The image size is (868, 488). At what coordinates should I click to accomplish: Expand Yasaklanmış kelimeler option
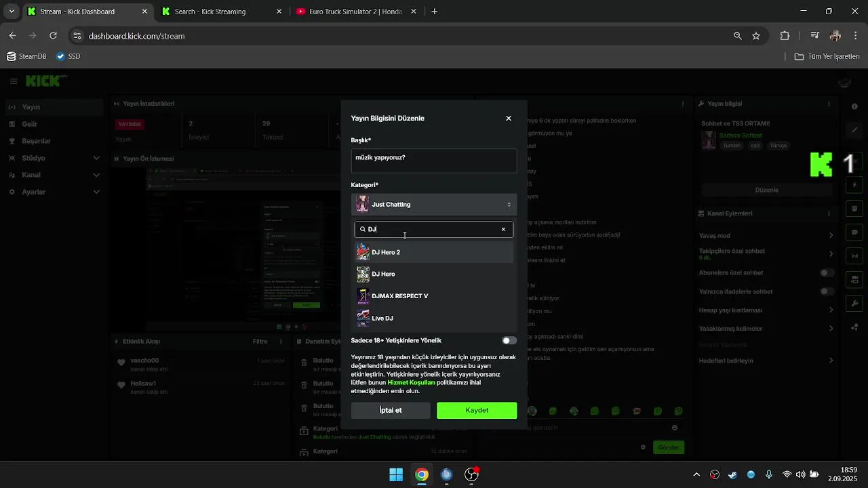(767, 328)
